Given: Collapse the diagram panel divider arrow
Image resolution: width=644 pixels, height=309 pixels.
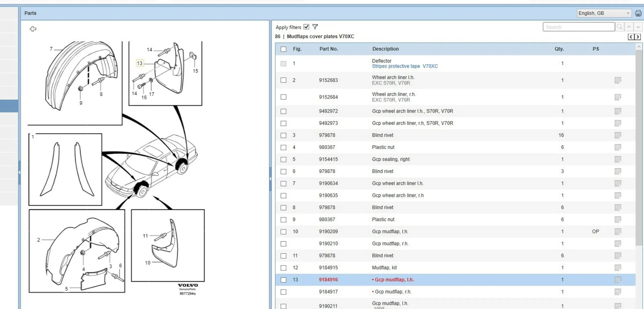Looking at the screenshot, I should pos(270,179).
